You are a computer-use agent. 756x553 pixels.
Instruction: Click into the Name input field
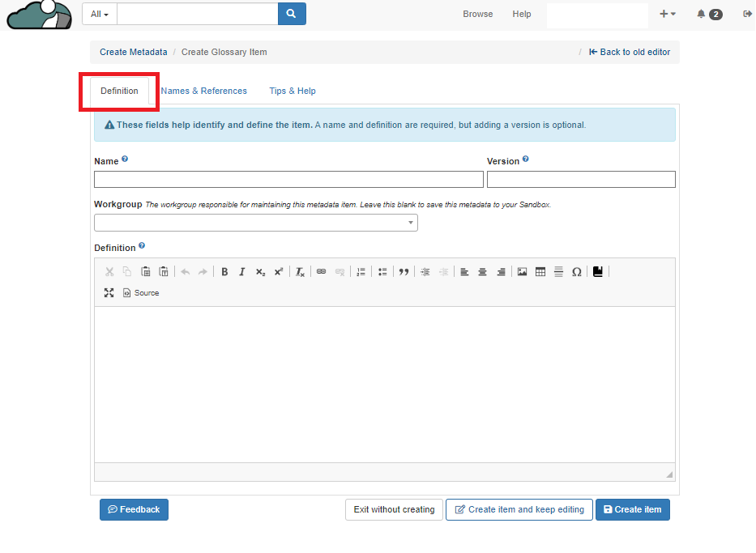(288, 180)
